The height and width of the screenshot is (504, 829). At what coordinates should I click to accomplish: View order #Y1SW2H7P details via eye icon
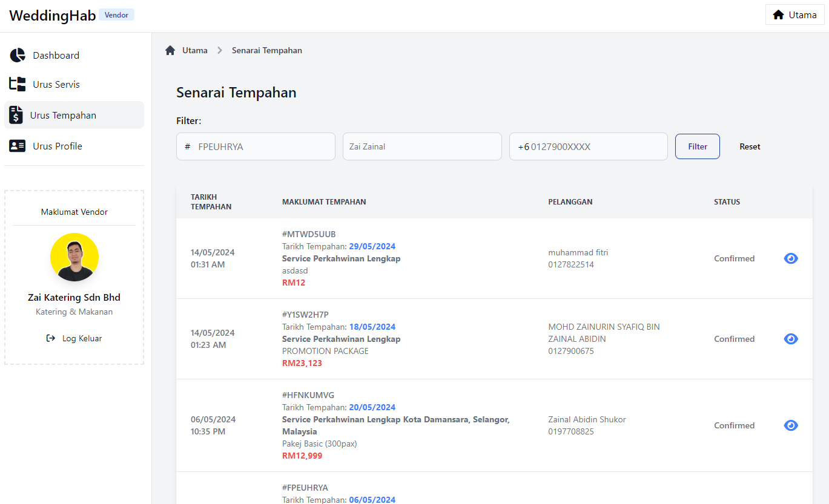click(x=791, y=339)
